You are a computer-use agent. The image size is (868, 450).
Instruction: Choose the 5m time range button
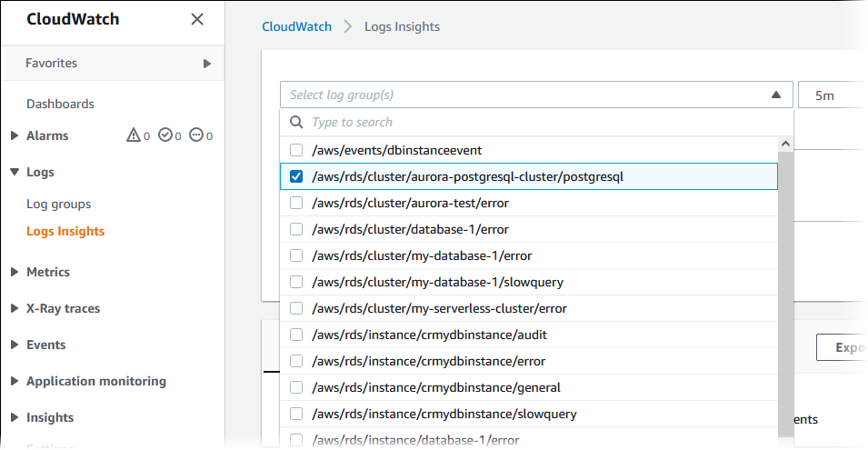[x=831, y=95]
